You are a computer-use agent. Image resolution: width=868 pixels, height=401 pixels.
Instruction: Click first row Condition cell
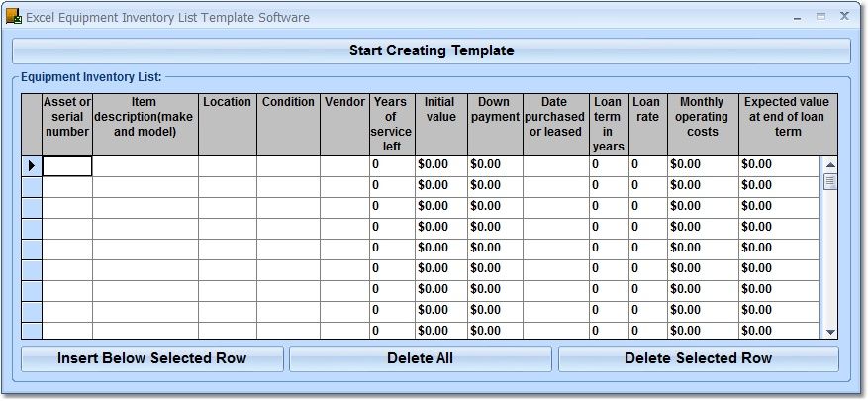[x=288, y=166]
